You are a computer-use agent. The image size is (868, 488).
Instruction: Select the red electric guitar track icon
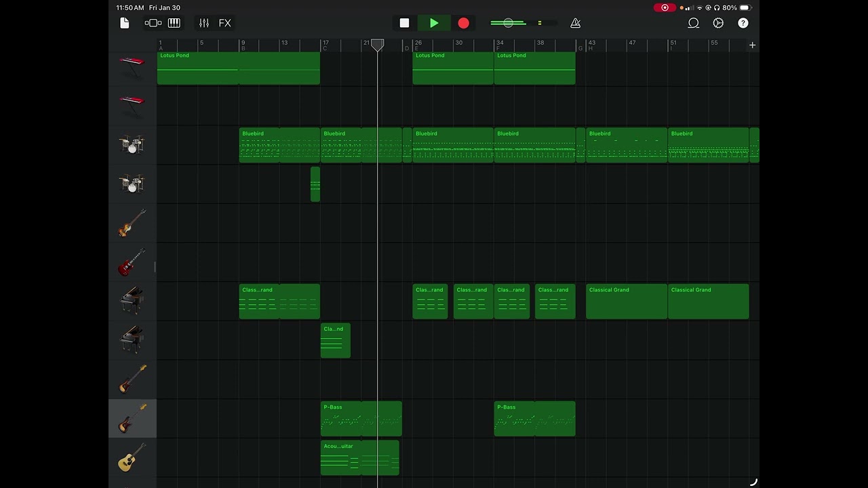[132, 262]
